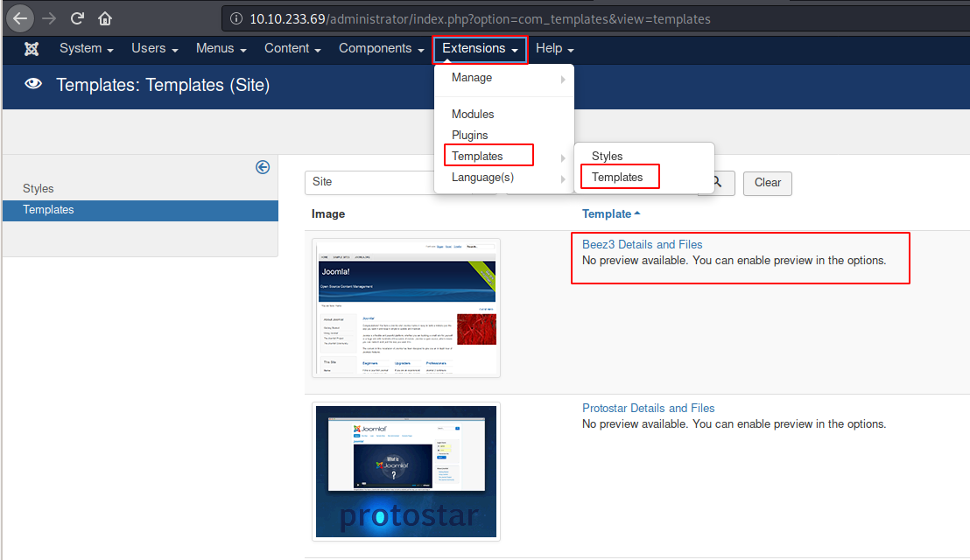This screenshot has height=560, width=970.
Task: Click the browser reload page icon
Action: click(x=77, y=17)
